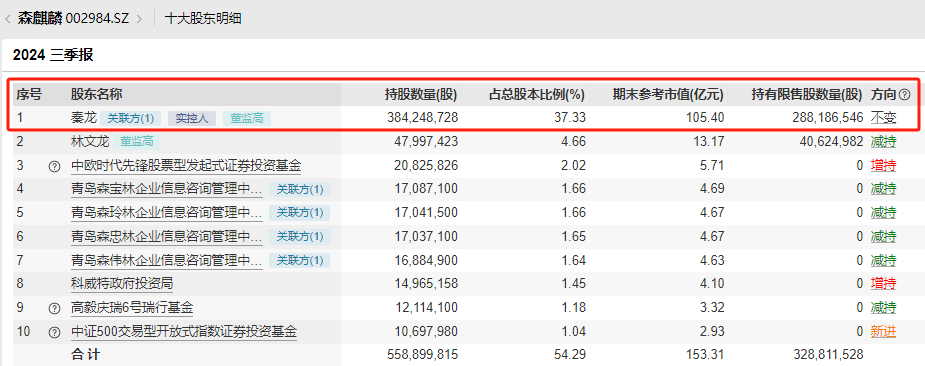Click the help icon beside 方向 header

click(x=904, y=94)
